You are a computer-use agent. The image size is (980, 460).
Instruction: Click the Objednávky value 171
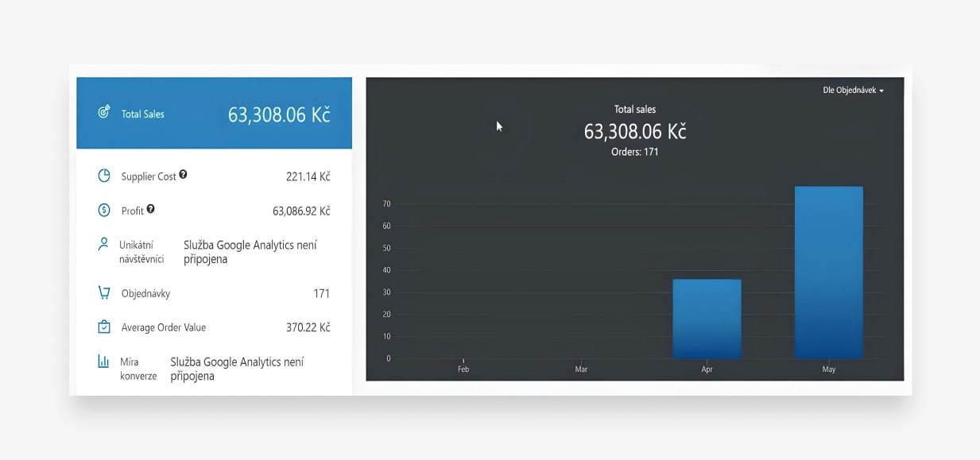[321, 293]
